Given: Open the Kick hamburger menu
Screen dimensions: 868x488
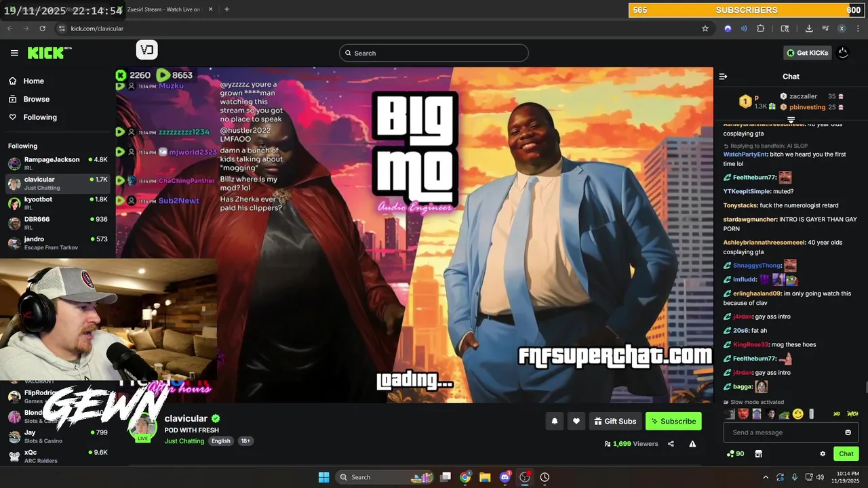Looking at the screenshot, I should (x=14, y=53).
